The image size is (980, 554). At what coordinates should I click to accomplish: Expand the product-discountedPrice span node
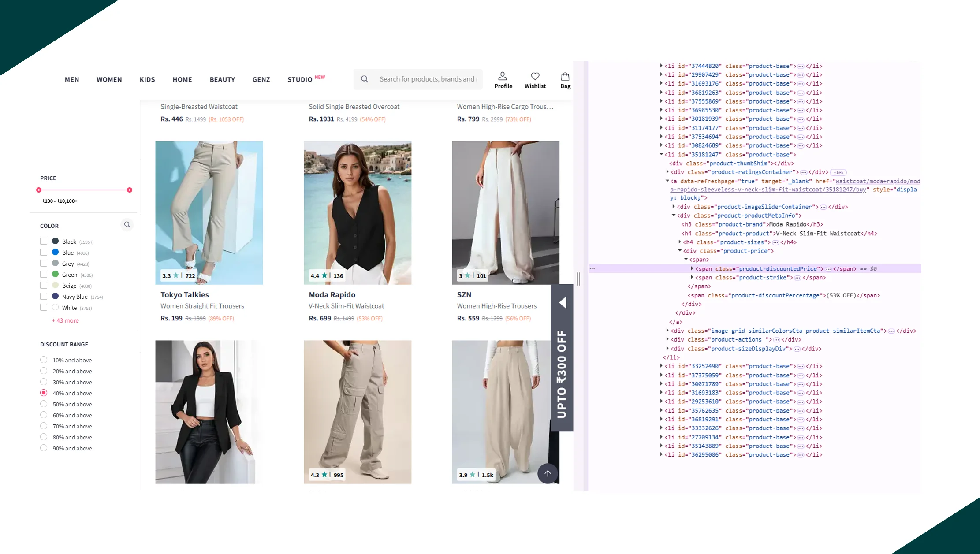click(x=692, y=268)
